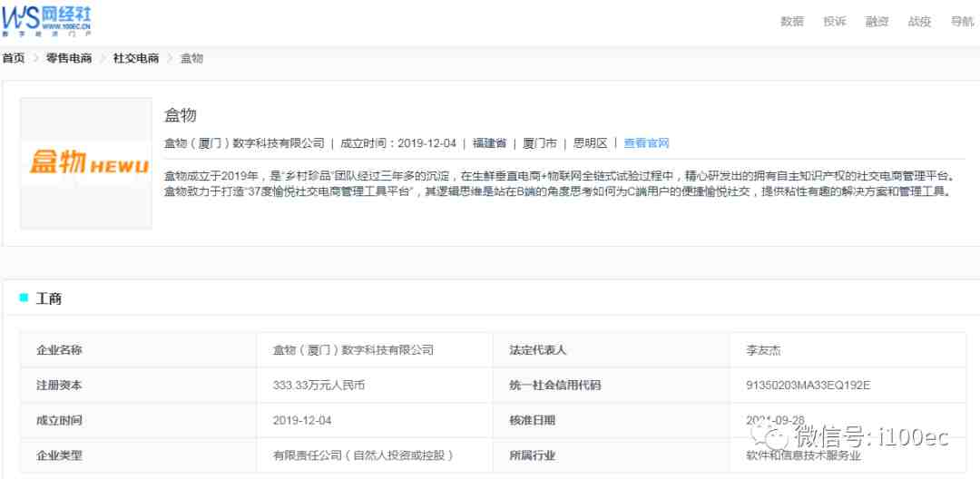Click 厦门市 location text

click(539, 143)
